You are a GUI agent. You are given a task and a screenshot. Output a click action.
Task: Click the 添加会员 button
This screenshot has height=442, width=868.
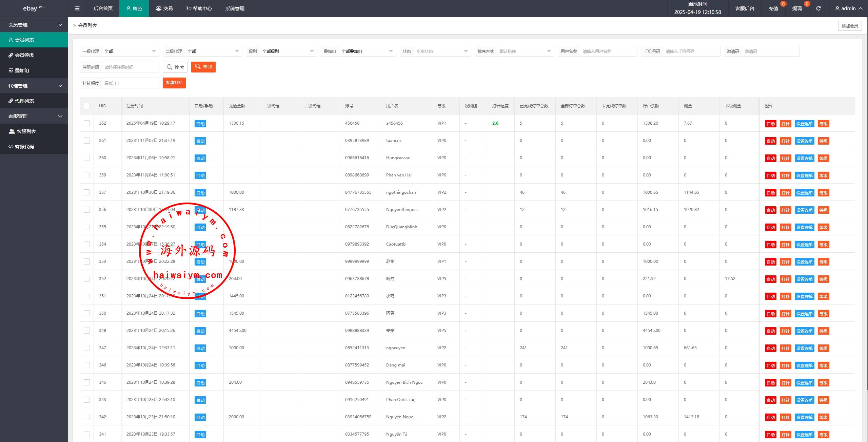(x=849, y=26)
